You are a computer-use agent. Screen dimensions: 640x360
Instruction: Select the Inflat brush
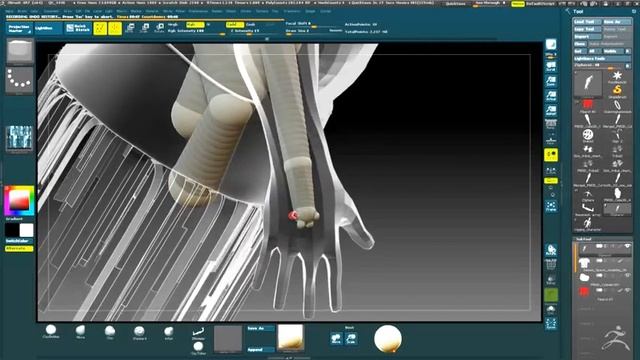(169, 331)
